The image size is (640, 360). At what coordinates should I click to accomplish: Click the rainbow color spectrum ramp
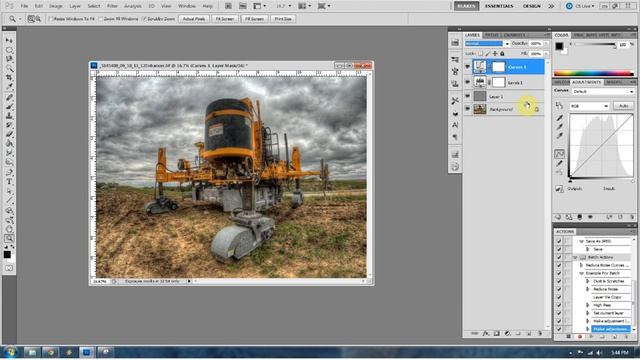(x=593, y=73)
